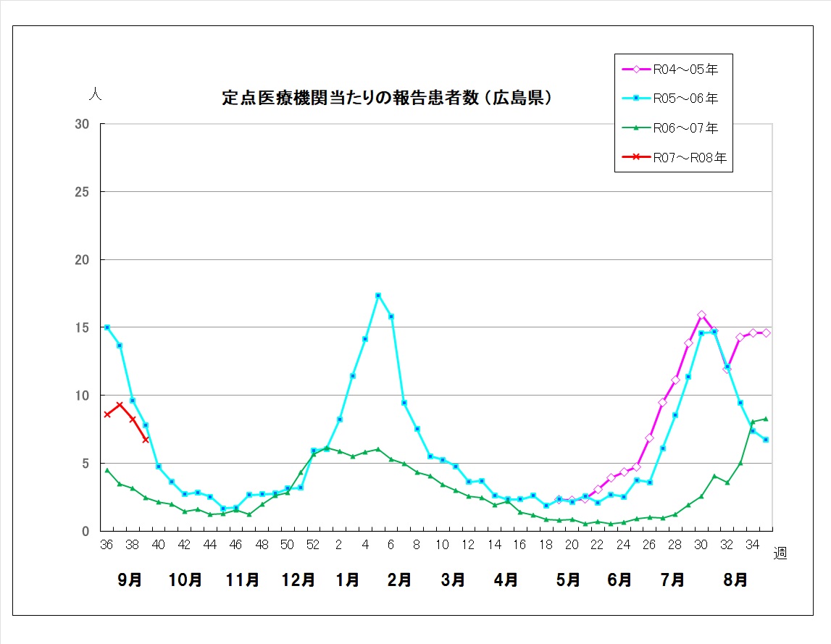Image resolution: width=831 pixels, height=644 pixels.
Task: Click the cyan square legend marker for R05～06年
Action: coord(635,99)
